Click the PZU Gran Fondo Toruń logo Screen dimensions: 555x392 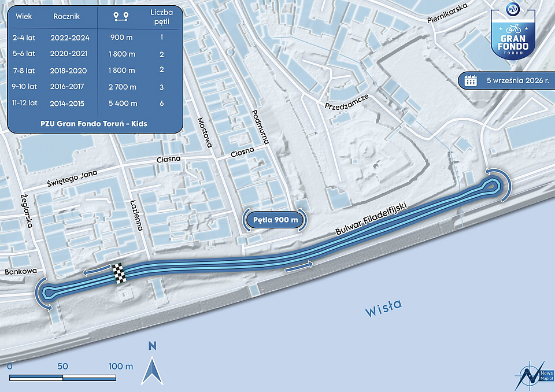(x=513, y=31)
